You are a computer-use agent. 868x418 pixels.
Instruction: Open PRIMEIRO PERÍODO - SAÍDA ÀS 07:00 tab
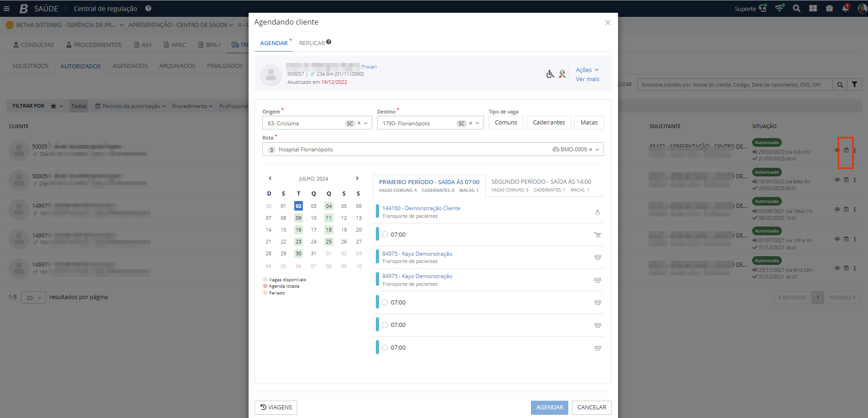click(429, 185)
